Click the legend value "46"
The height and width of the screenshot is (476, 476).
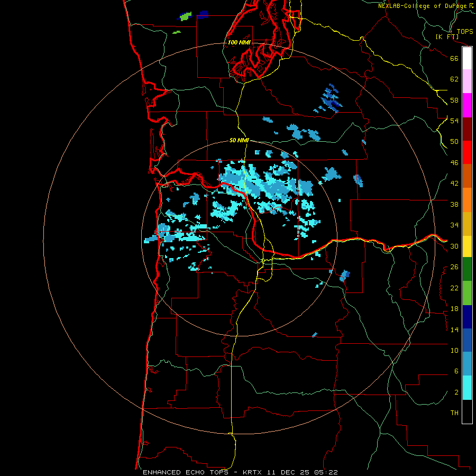[454, 163]
